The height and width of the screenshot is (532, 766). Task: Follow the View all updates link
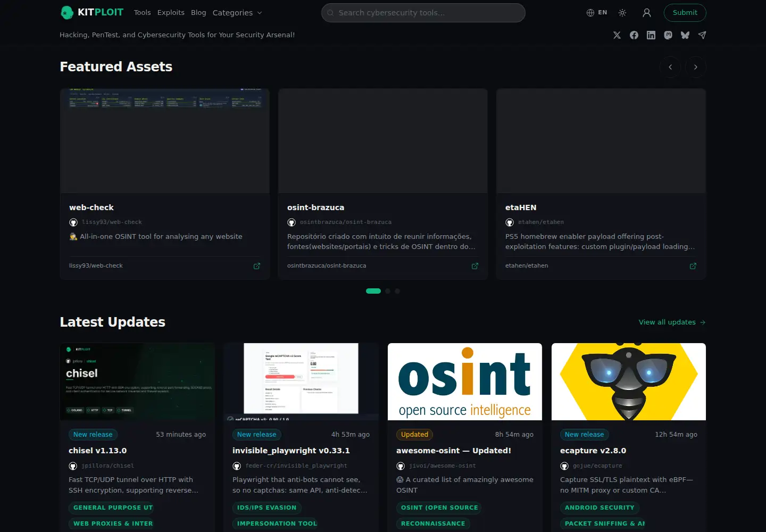pos(672,322)
